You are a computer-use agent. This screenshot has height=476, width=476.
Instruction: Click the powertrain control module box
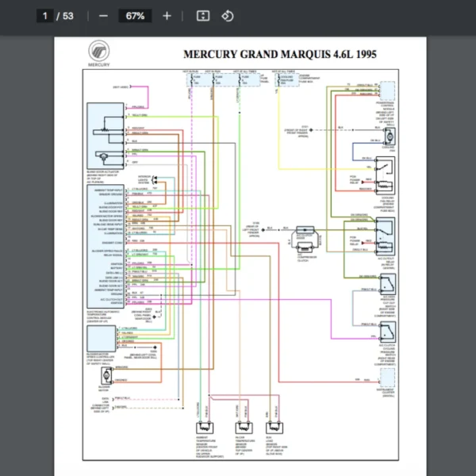tap(389, 91)
